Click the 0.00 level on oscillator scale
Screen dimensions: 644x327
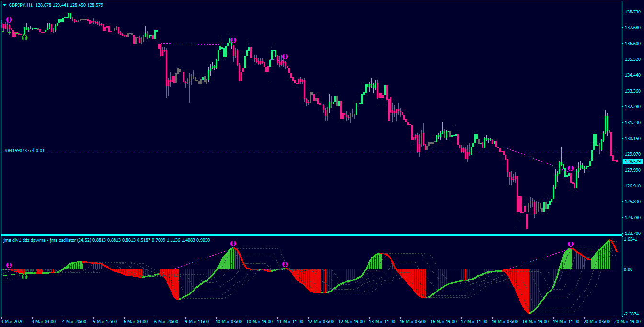click(629, 269)
